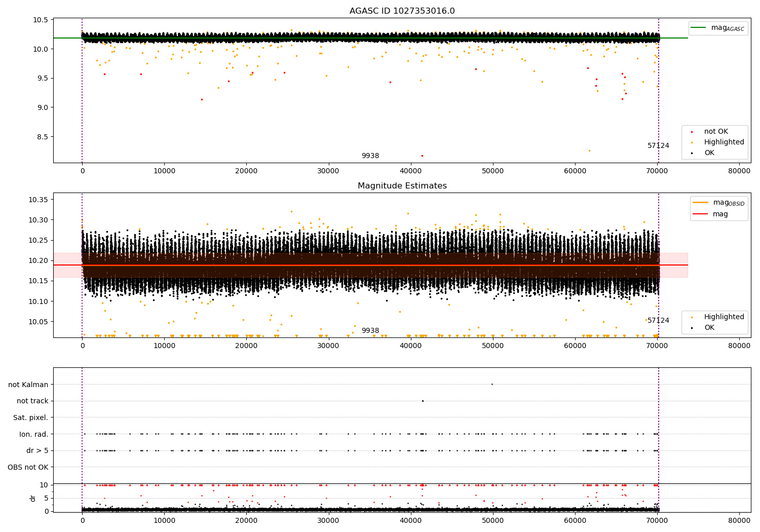
Task: Click the "Magnitude Estimates" panel title
Action: [402, 186]
